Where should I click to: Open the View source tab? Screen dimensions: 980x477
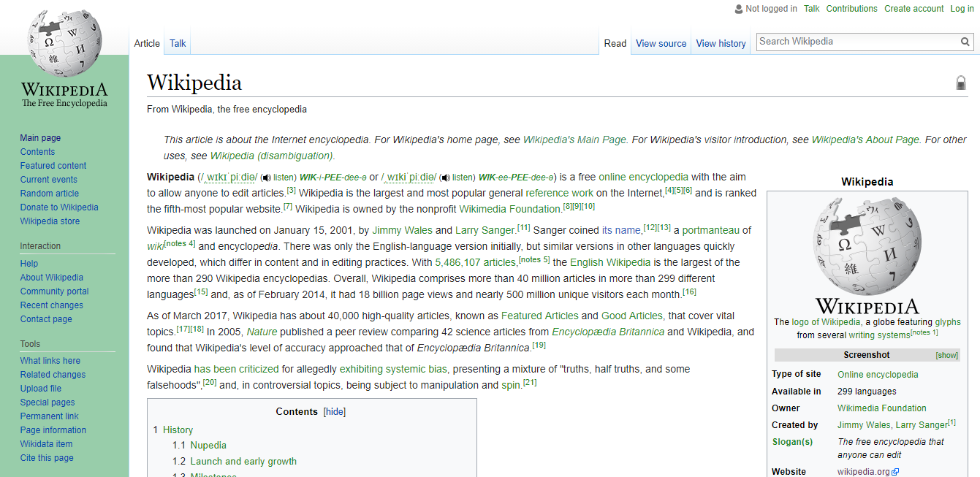[x=661, y=44]
